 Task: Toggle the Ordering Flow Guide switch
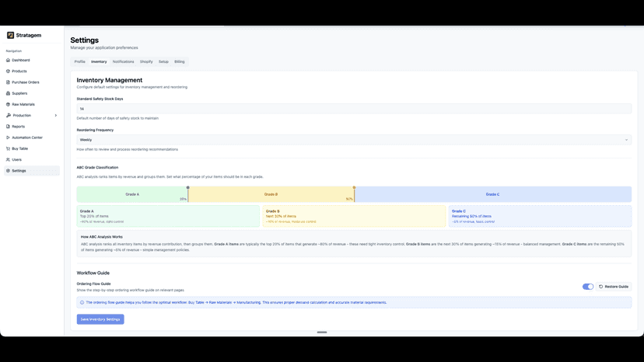coord(588,287)
